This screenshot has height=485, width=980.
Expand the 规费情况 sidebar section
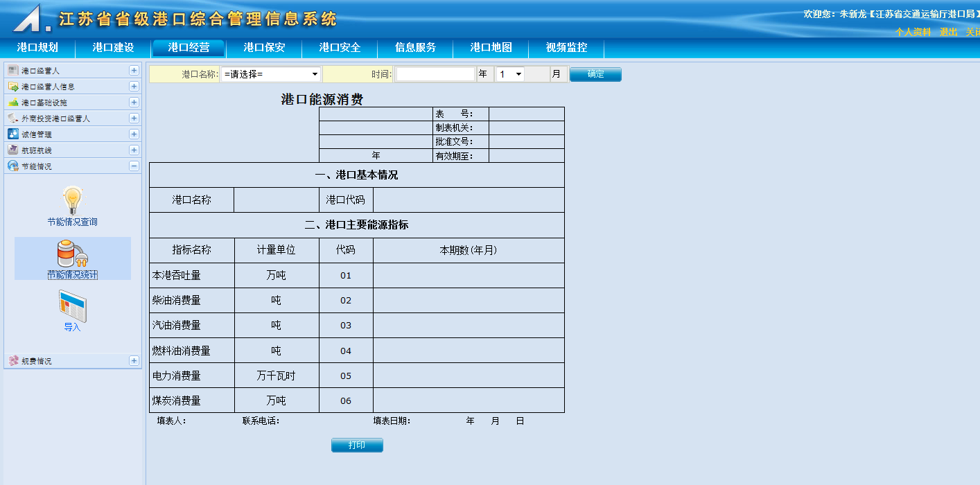[x=134, y=361]
